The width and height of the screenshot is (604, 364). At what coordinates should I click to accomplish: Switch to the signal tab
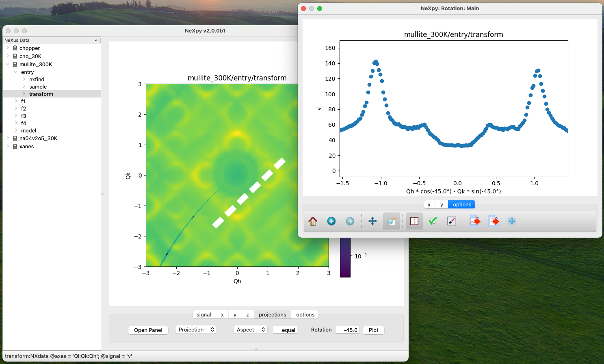203,314
